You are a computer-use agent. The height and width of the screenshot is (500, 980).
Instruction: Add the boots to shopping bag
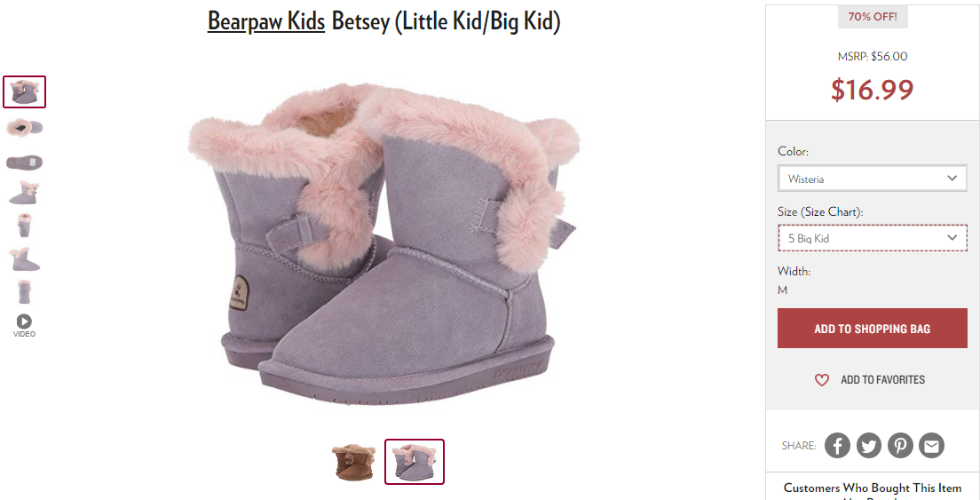click(872, 328)
